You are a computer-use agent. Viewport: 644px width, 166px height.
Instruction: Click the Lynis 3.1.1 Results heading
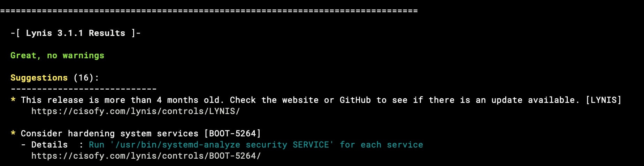(x=76, y=33)
